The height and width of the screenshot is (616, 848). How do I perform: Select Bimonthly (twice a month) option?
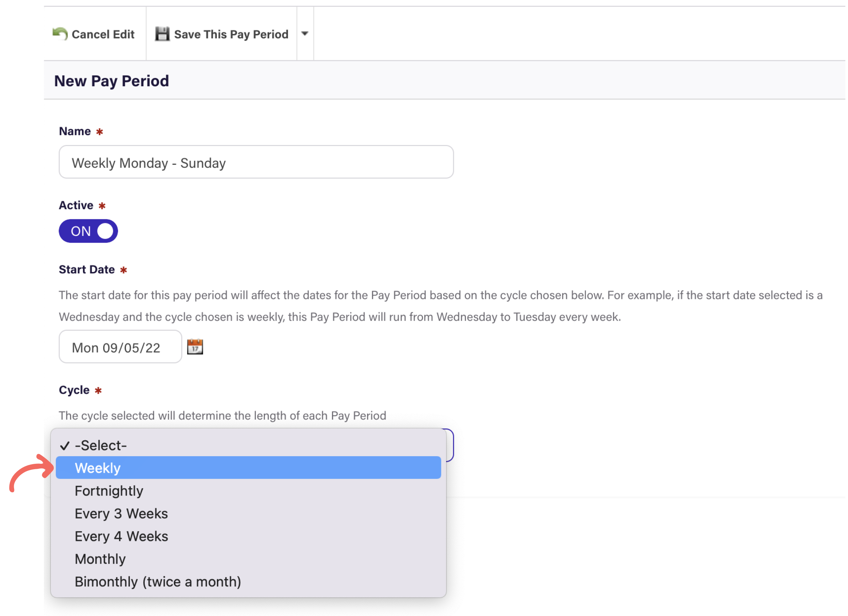pos(248,582)
